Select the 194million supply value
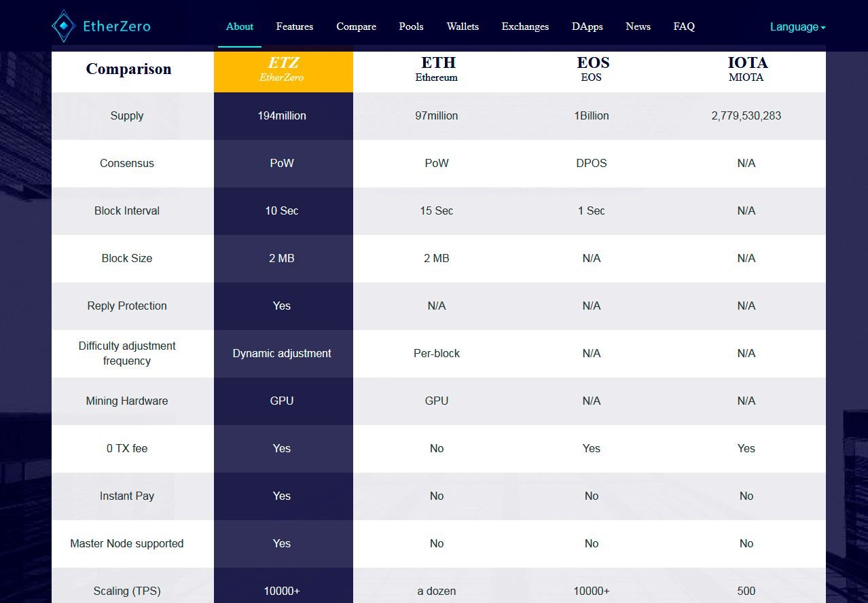The image size is (868, 603). click(x=282, y=116)
